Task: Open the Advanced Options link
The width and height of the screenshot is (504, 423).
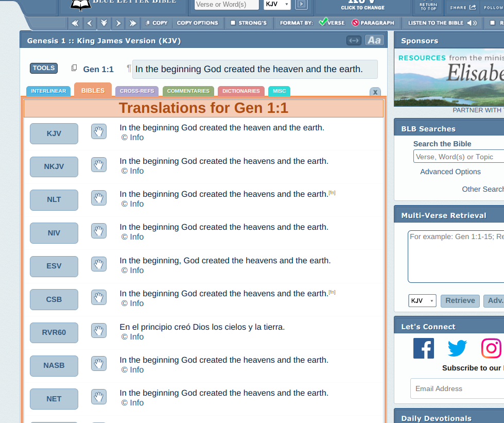Action: pos(450,172)
